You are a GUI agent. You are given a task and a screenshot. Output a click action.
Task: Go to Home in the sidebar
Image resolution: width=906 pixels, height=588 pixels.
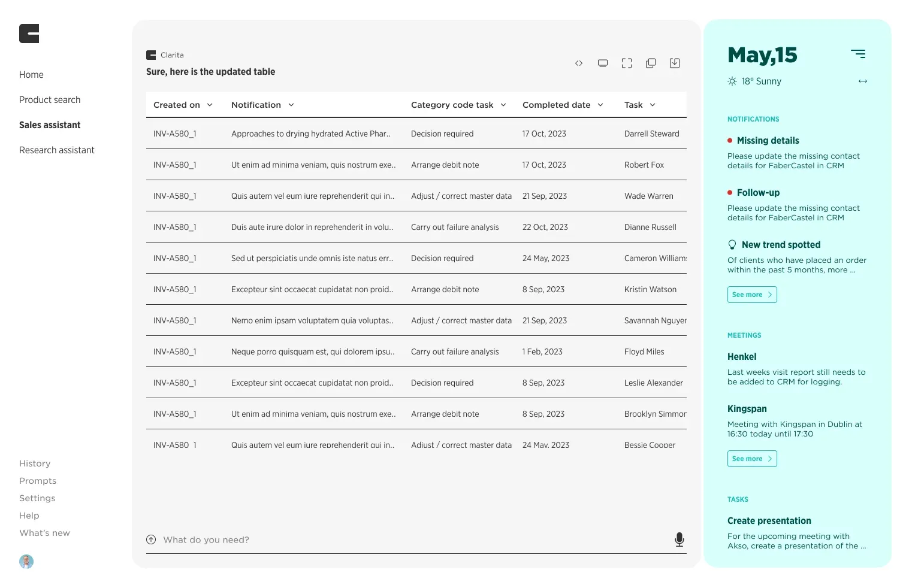coord(31,75)
